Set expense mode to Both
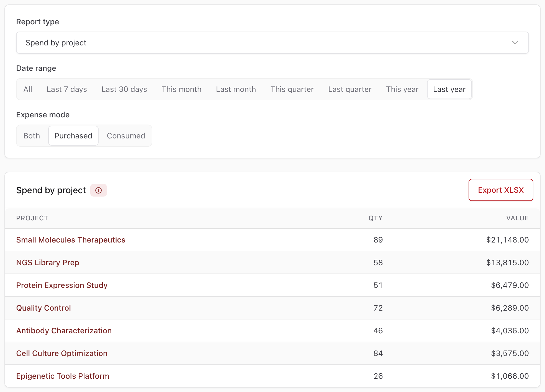Viewport: 545px width, 392px height. click(32, 136)
